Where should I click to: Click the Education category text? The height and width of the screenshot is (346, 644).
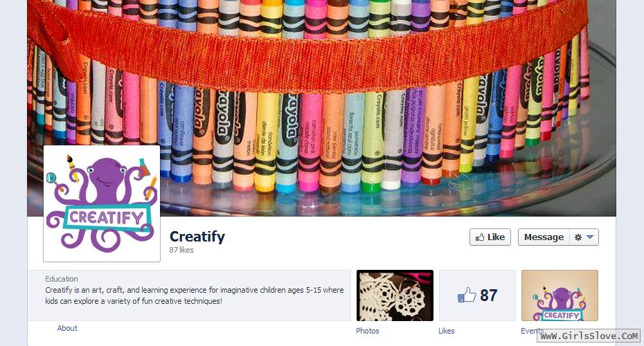(x=61, y=279)
